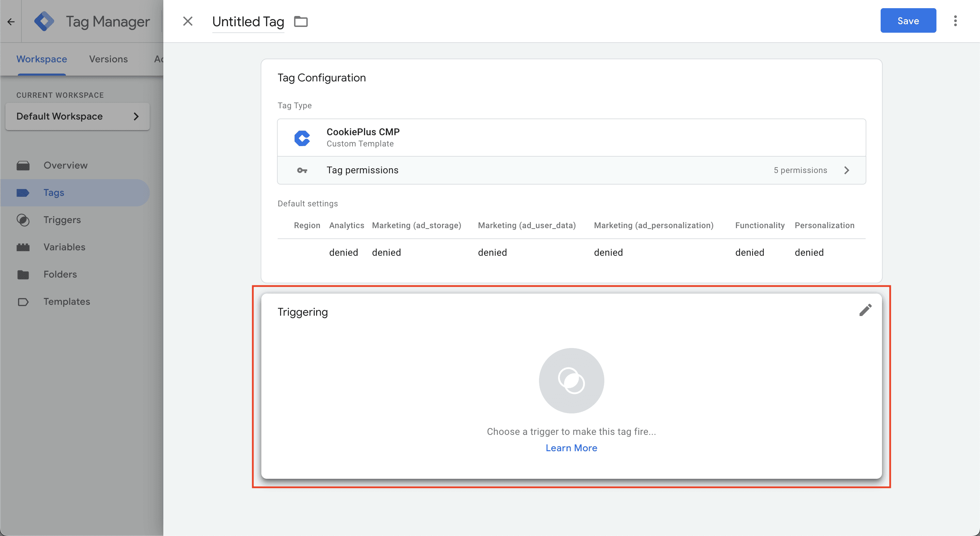Close the tag editor with X

tap(187, 21)
